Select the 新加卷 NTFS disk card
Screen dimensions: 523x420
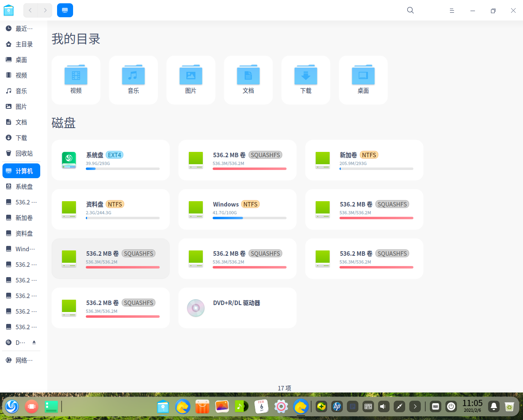click(364, 160)
